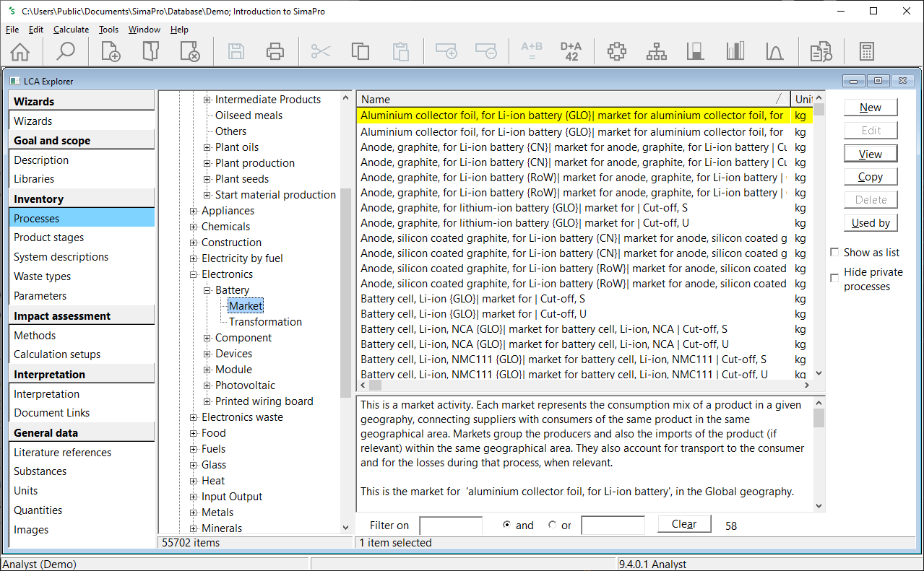924x571 pixels.
Task: Click the Insert line plus icon
Action: click(446, 51)
